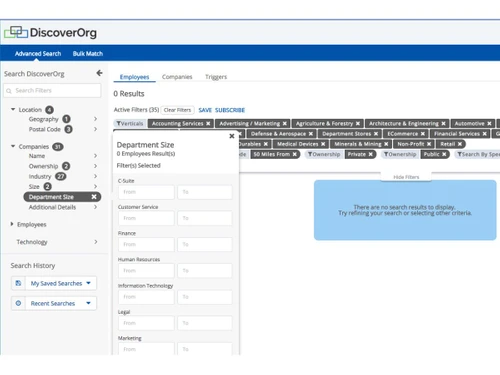Open the Size filter row
This screenshot has width=500, height=375.
click(x=63, y=186)
